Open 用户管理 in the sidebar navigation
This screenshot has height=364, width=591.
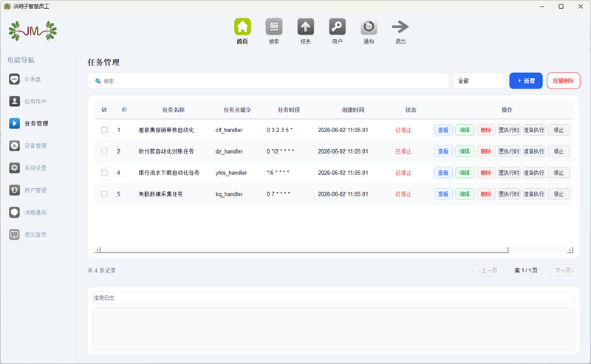coord(28,190)
